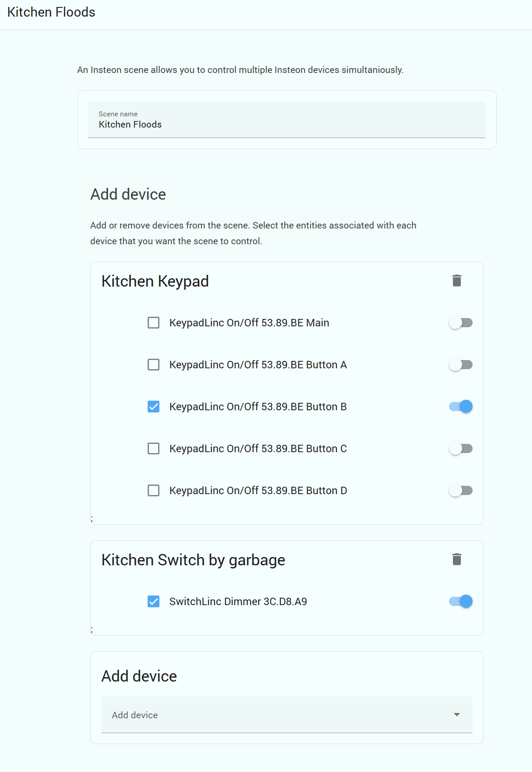Screen dimensions: 532x772
Task: Check the KeypadLinc Button C checkbox
Action: pyautogui.click(x=153, y=449)
